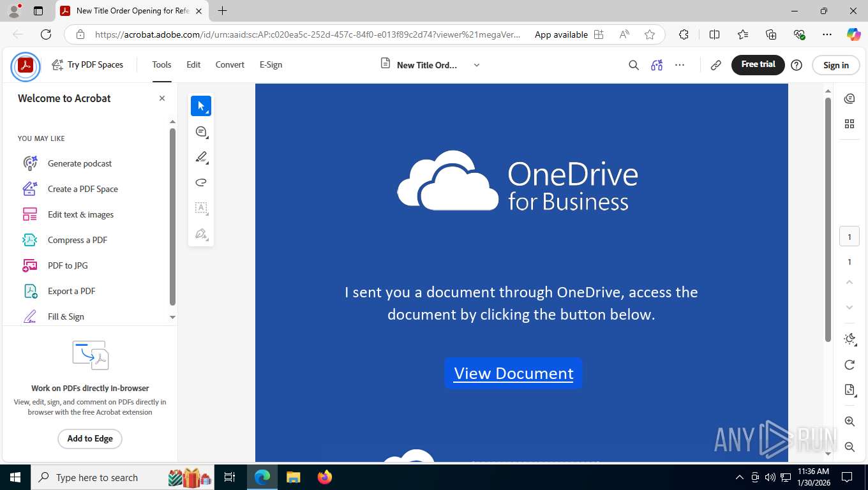Viewport: 868px width, 490px height.
Task: Select the add text box tool
Action: point(201,208)
